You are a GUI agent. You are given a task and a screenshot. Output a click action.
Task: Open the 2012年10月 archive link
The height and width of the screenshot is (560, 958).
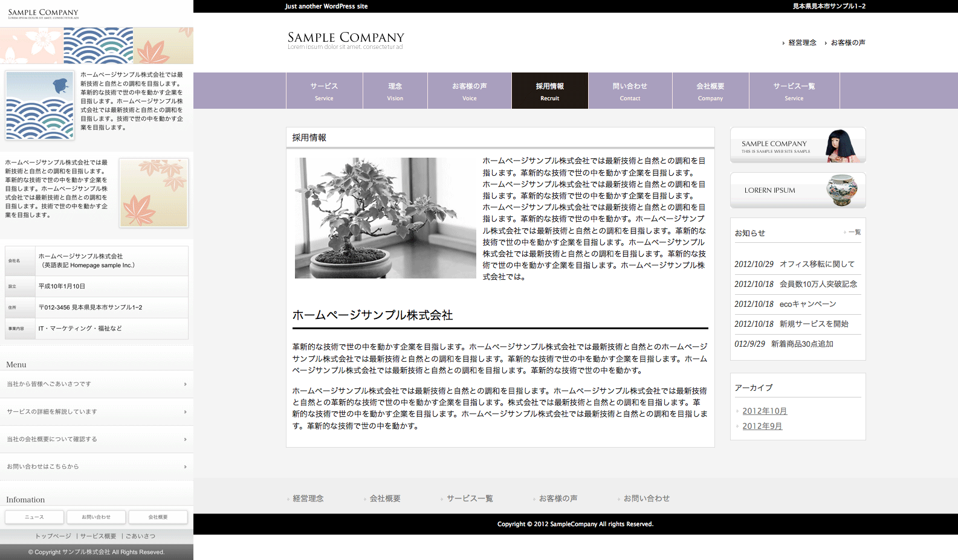pyautogui.click(x=765, y=411)
